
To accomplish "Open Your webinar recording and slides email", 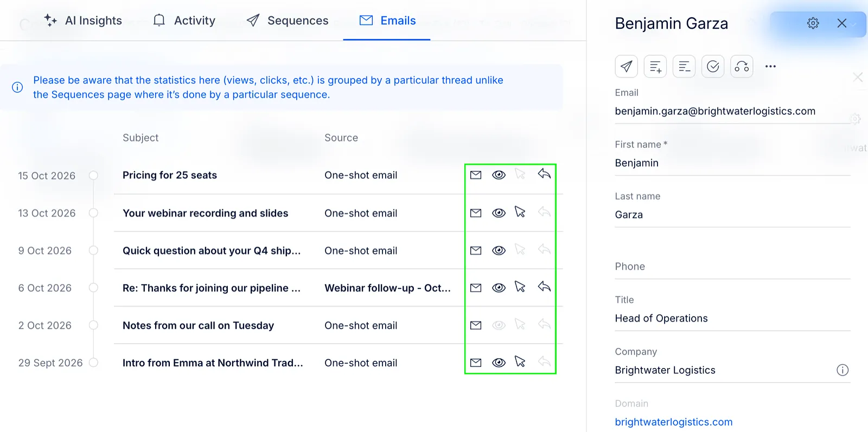I will click(x=205, y=213).
